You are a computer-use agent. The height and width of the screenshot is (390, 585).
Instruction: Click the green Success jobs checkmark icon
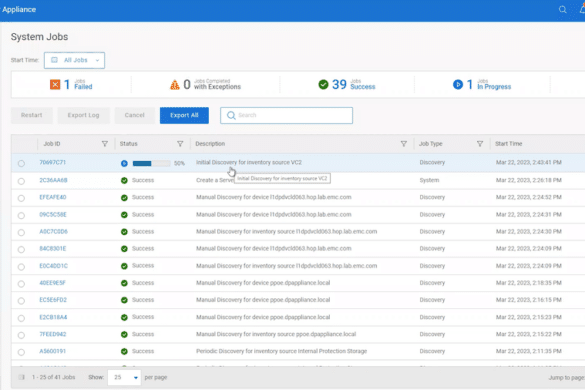pos(323,85)
